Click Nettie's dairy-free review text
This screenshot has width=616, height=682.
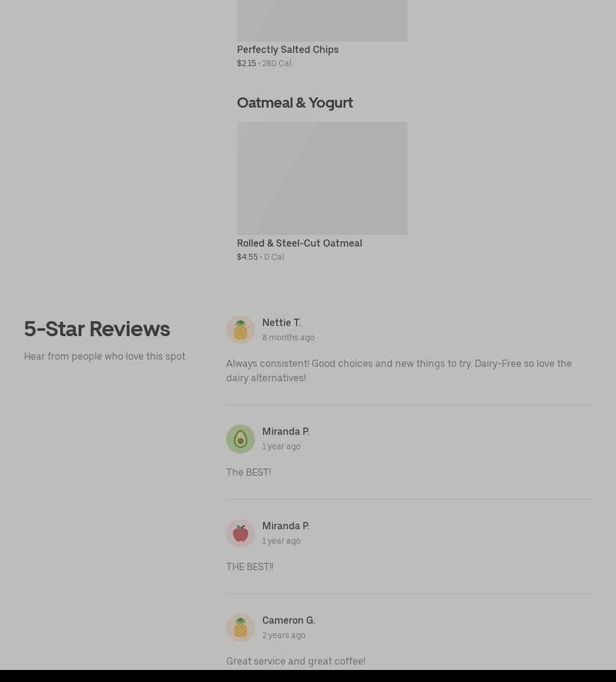(399, 370)
